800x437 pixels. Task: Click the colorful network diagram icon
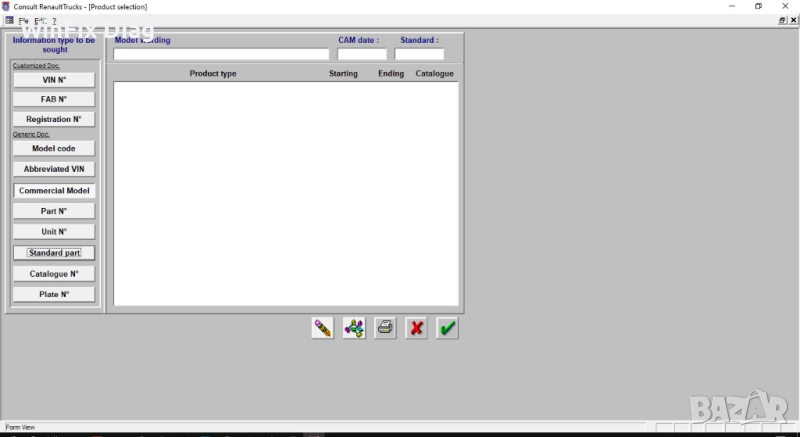pyautogui.click(x=354, y=328)
